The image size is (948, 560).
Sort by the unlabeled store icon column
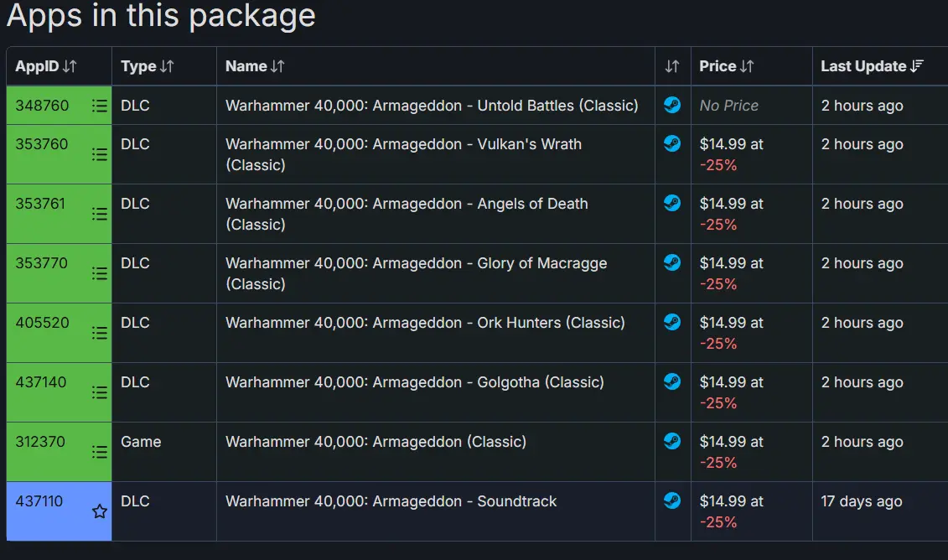click(x=672, y=66)
